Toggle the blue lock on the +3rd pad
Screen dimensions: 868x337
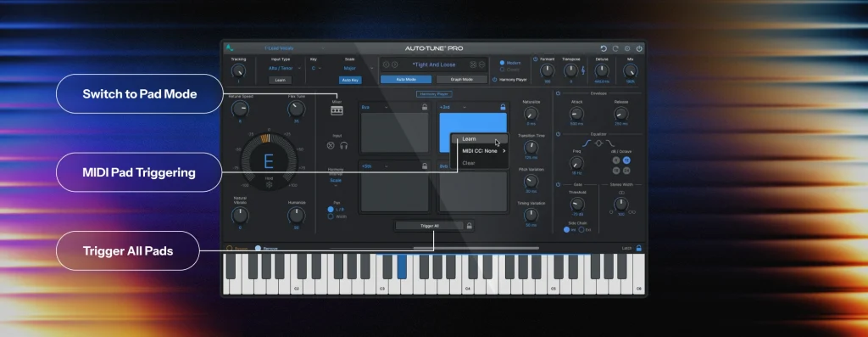(503, 107)
